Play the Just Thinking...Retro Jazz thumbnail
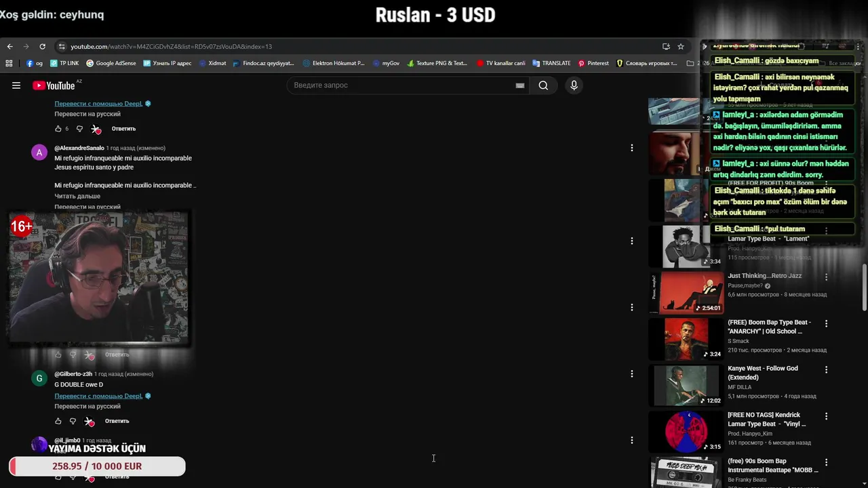The width and height of the screenshot is (868, 488). (x=686, y=293)
